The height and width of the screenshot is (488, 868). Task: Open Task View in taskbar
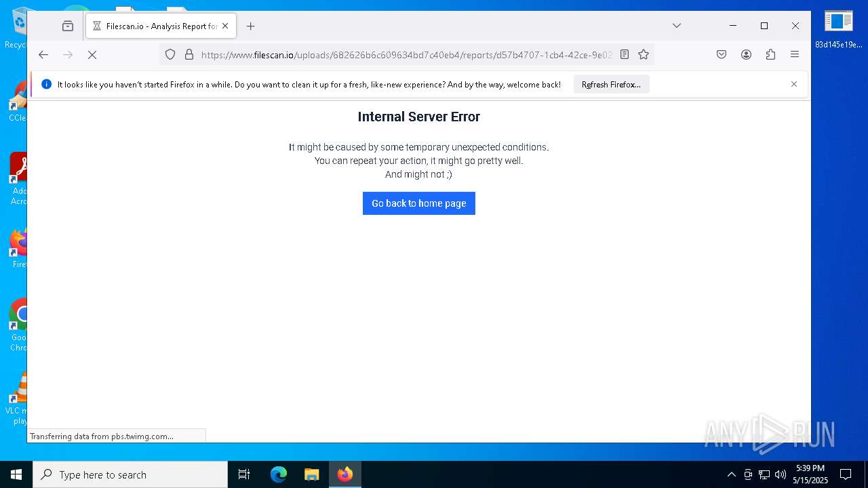coord(244,474)
